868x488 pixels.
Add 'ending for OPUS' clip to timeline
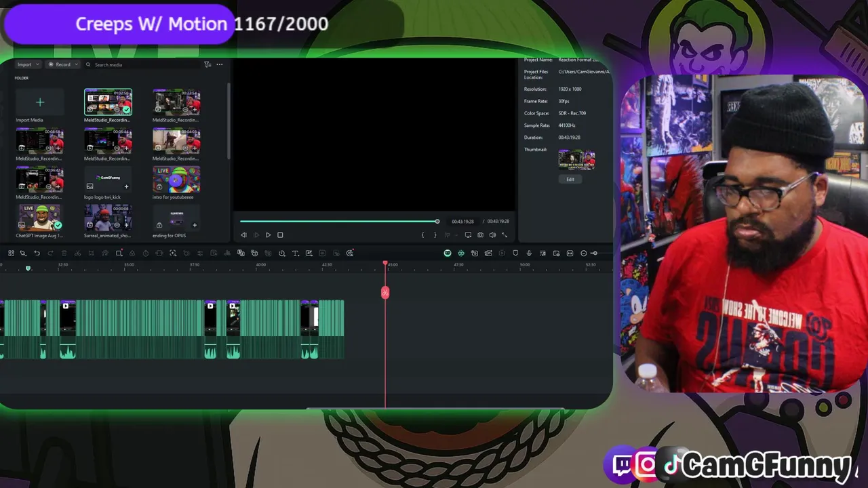195,225
